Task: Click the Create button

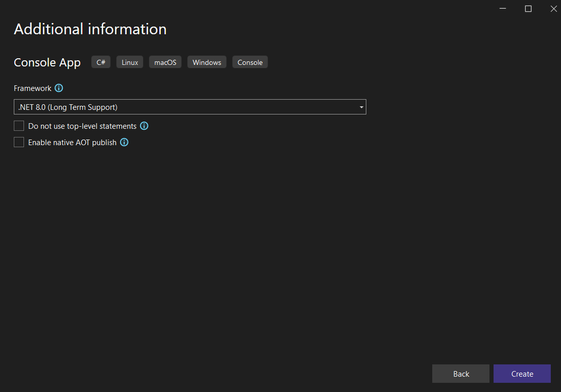Action: coord(522,374)
